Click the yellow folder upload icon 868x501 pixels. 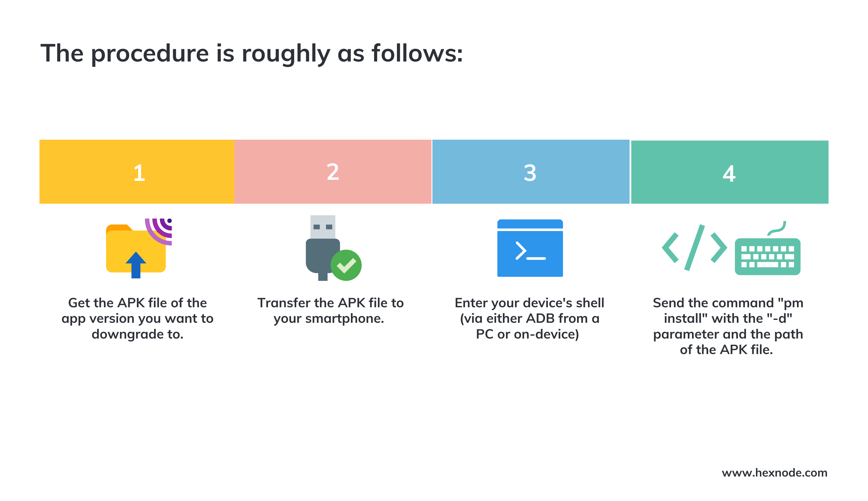point(138,248)
